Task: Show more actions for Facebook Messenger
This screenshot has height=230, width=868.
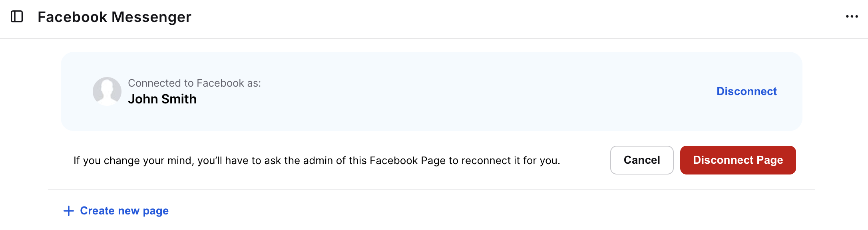Action: point(852,17)
